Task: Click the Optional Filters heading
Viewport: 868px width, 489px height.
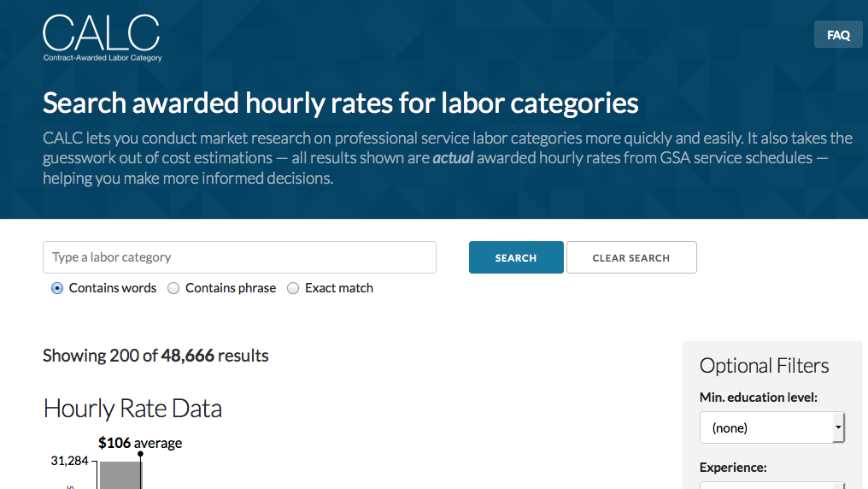Action: tap(764, 366)
